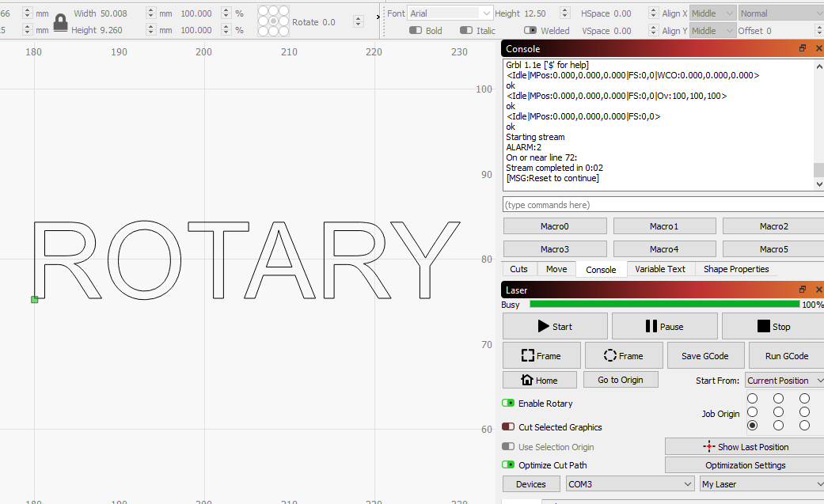Click the green start-point node on ROTARY text
This screenshot has width=824, height=504.
(34, 300)
